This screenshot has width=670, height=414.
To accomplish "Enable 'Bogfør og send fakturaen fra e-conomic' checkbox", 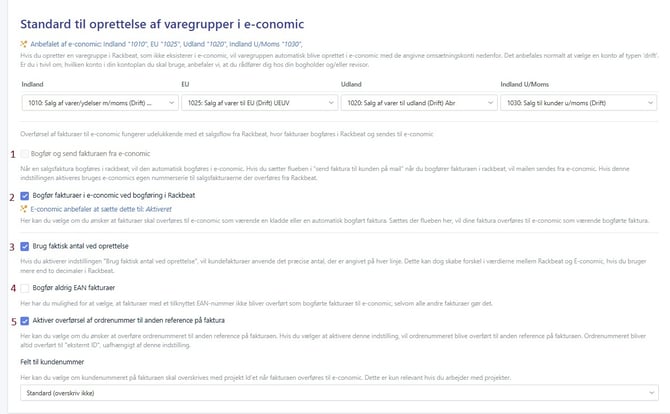I will pos(25,154).
